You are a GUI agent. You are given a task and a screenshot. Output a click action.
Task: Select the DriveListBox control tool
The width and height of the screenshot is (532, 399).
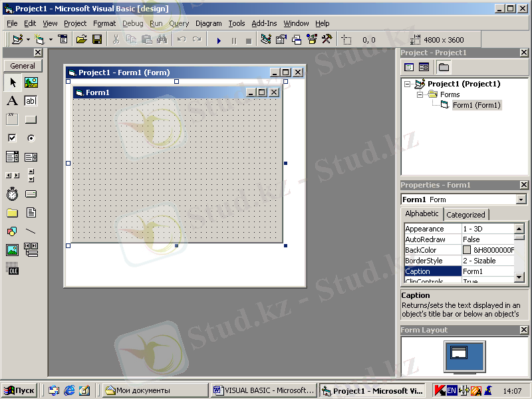pos(31,194)
